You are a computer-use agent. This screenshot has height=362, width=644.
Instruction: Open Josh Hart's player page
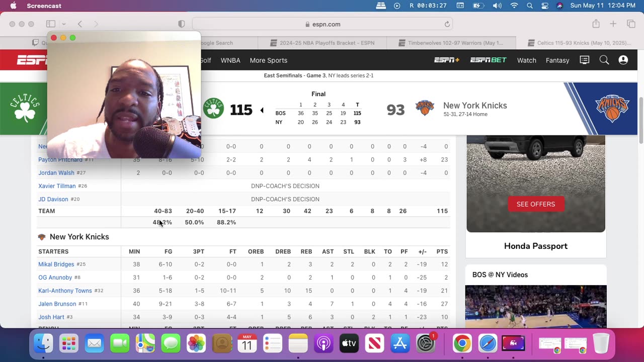point(51,317)
